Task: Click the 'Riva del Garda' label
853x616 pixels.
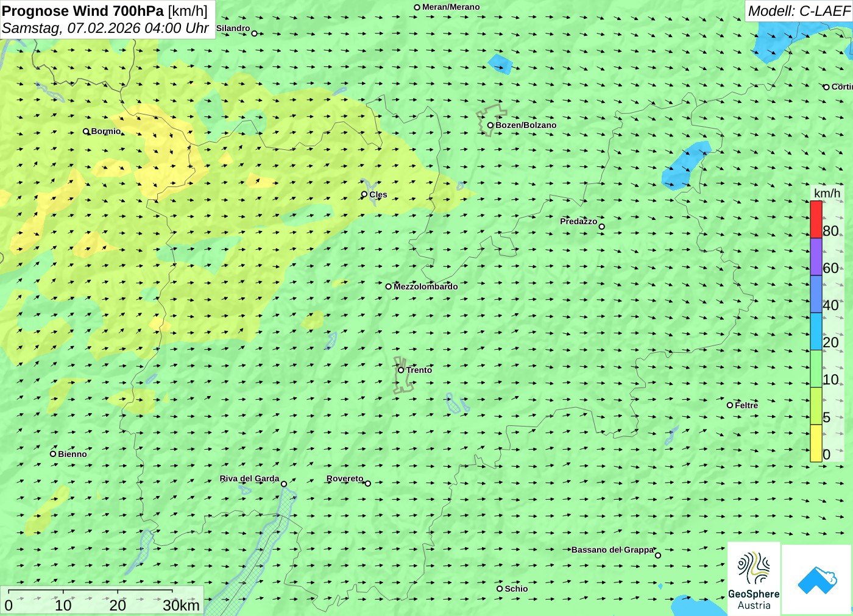Action: coord(249,478)
